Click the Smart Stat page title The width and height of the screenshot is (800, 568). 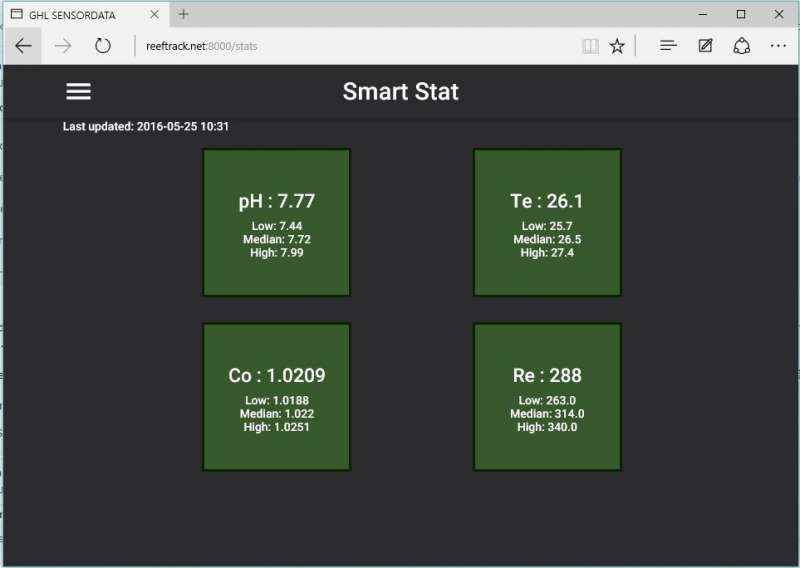pyautogui.click(x=400, y=91)
